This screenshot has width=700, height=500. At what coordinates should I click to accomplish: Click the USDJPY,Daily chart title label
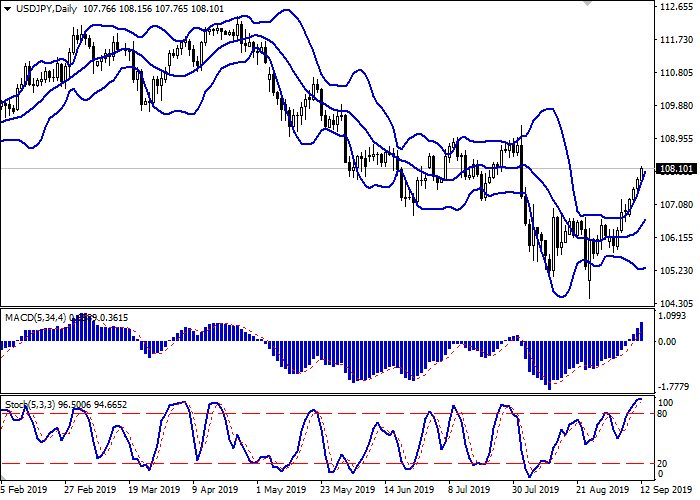coord(40,9)
